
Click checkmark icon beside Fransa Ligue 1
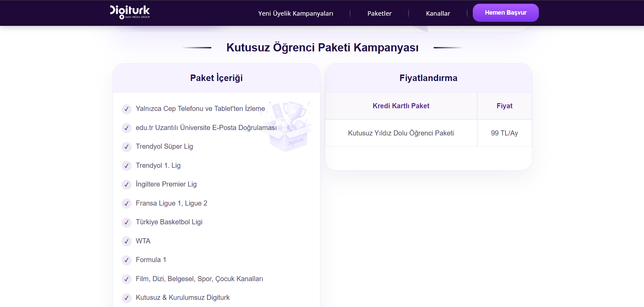point(127,204)
